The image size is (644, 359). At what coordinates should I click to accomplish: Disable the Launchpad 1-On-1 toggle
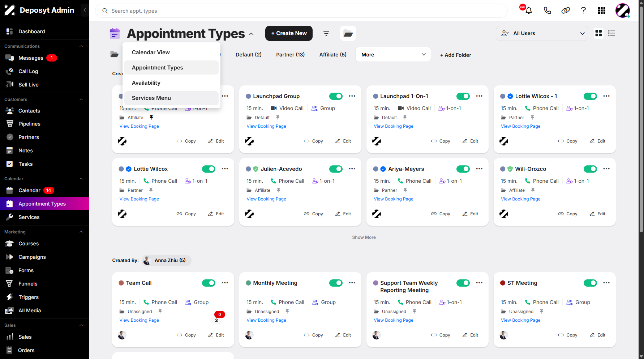click(463, 96)
